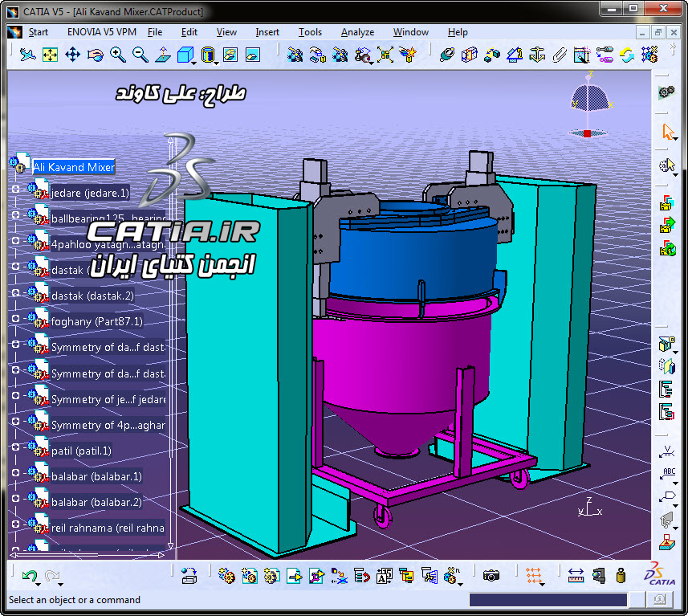The image size is (688, 616).
Task: Click the Text with Leader ABC icon
Action: pyautogui.click(x=667, y=473)
